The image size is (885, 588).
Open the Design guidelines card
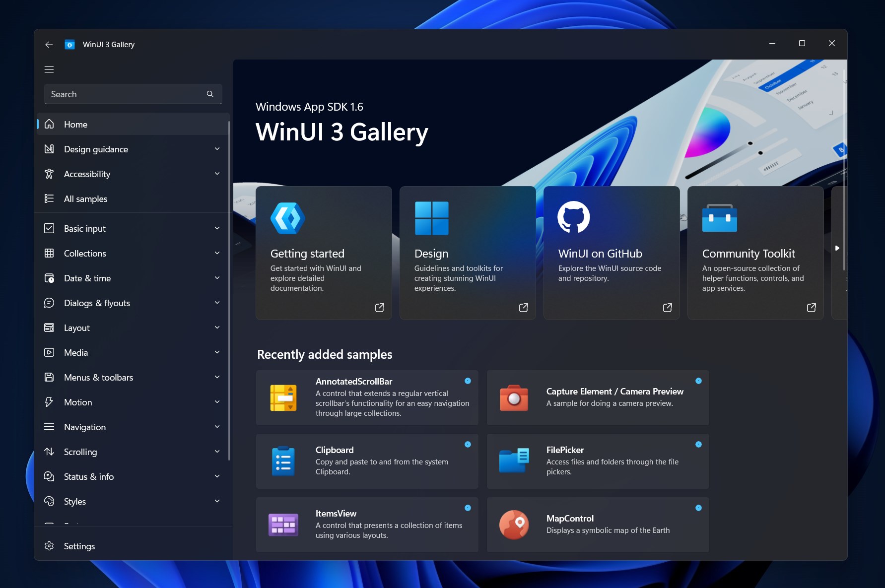(x=467, y=253)
